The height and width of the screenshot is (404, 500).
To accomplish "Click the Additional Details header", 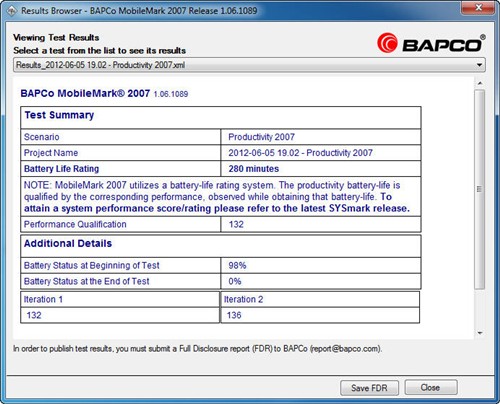I will pos(68,243).
